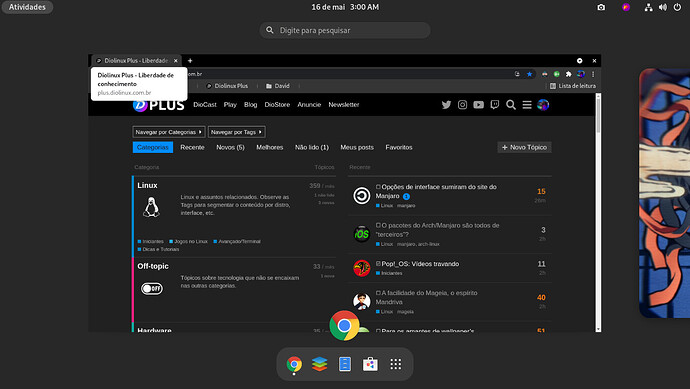Open the Twitter icon in site header
This screenshot has width=690, height=389.
(x=446, y=105)
